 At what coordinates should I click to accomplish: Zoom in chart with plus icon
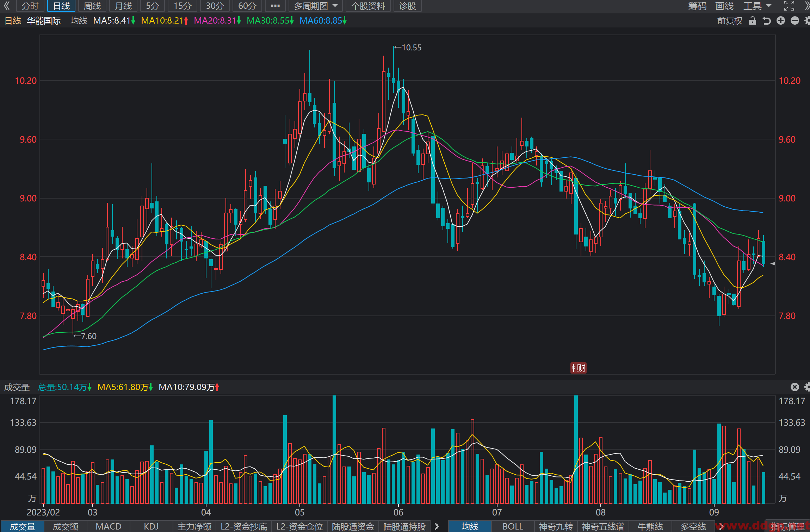coord(781,21)
